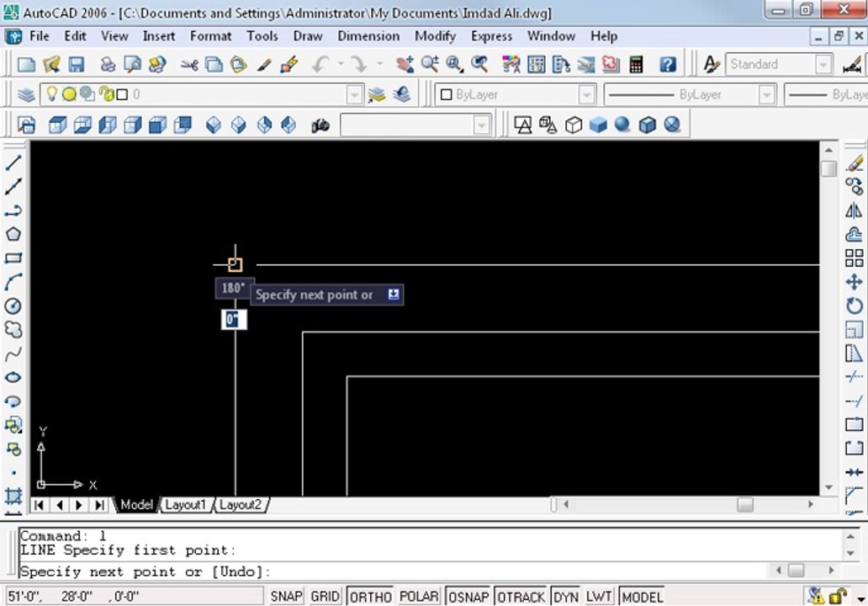
Task: Toggle DYN dynamic input
Action: click(566, 597)
